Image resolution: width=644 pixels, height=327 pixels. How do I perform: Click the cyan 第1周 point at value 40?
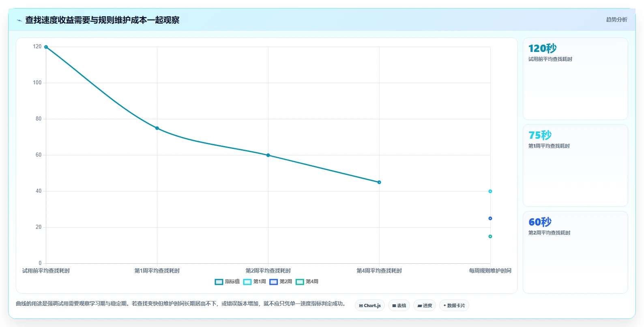pos(490,191)
